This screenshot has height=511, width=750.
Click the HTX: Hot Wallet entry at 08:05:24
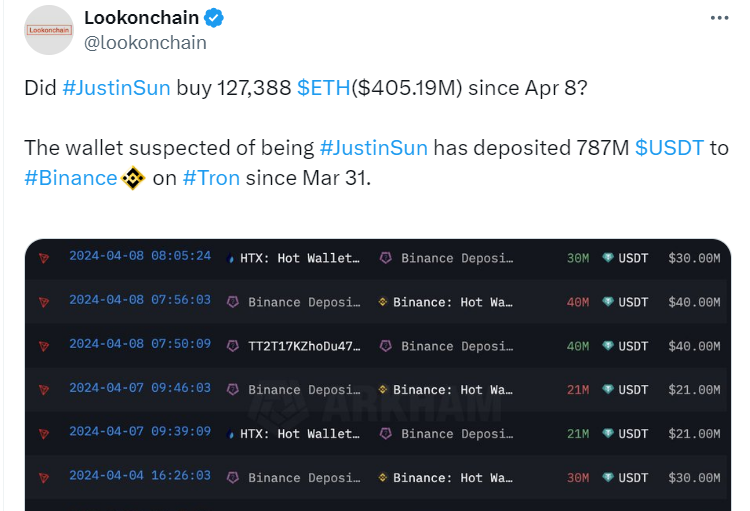tap(298, 258)
